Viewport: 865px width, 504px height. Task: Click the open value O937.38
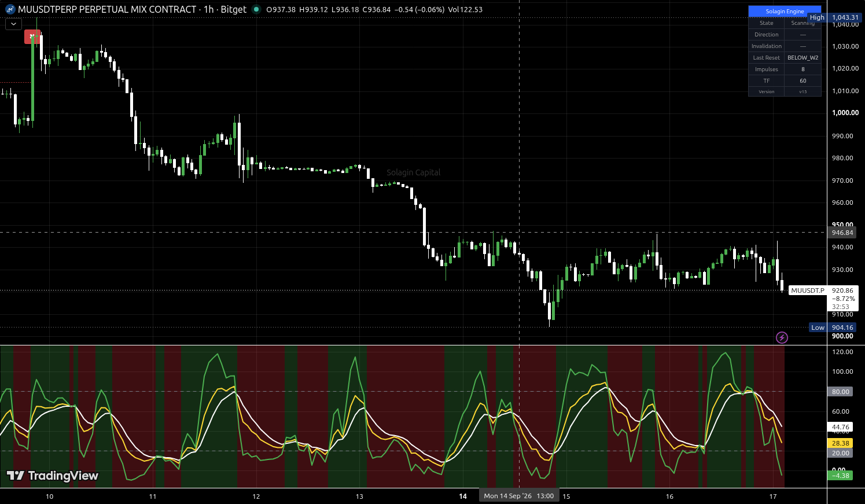(281, 9)
